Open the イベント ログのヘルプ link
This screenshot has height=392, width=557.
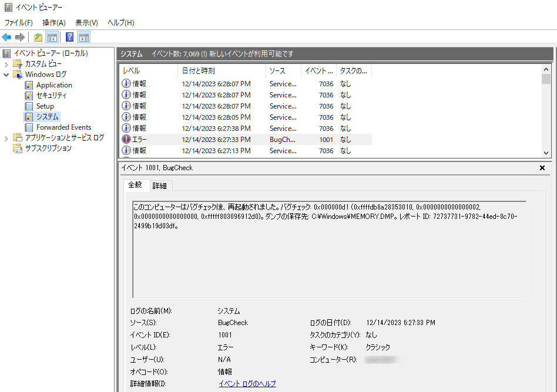(247, 383)
